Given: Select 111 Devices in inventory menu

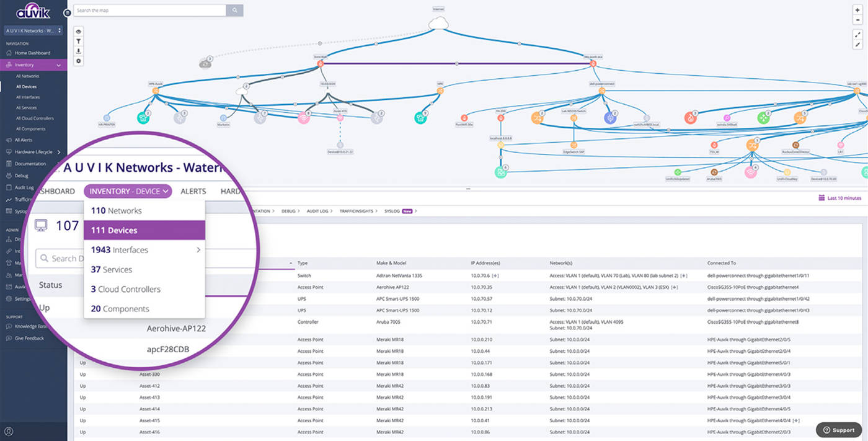Looking at the screenshot, I should (144, 230).
